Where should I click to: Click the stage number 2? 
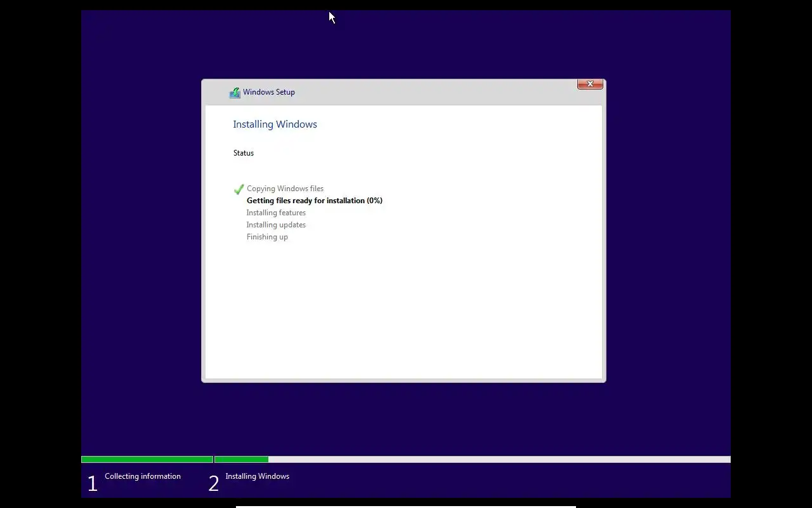214,484
